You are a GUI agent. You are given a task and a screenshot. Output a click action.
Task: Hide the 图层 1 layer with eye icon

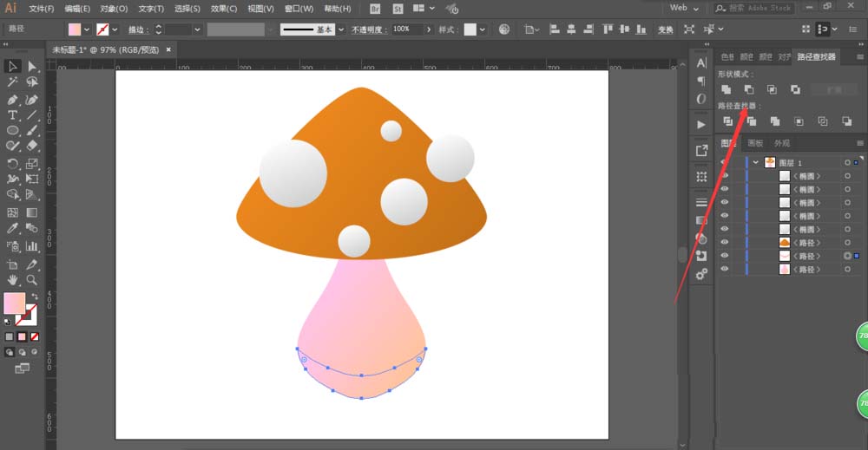click(x=725, y=163)
